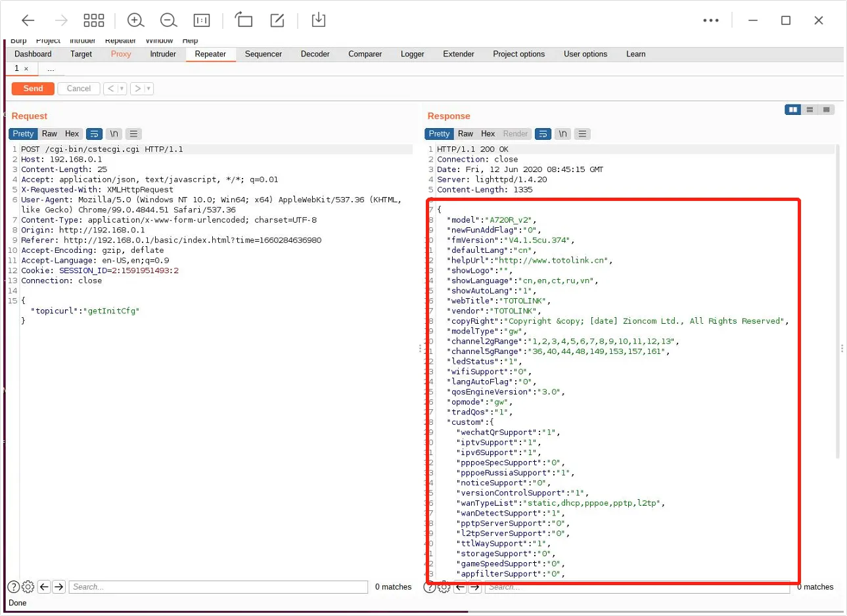Screen dimensions: 847x616
Task: Go to next history request
Action: click(137, 89)
